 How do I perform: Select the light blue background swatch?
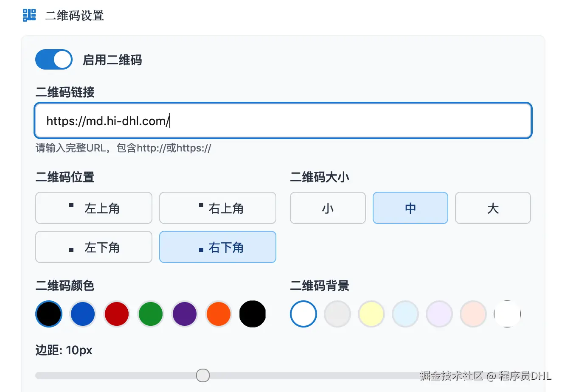click(405, 314)
